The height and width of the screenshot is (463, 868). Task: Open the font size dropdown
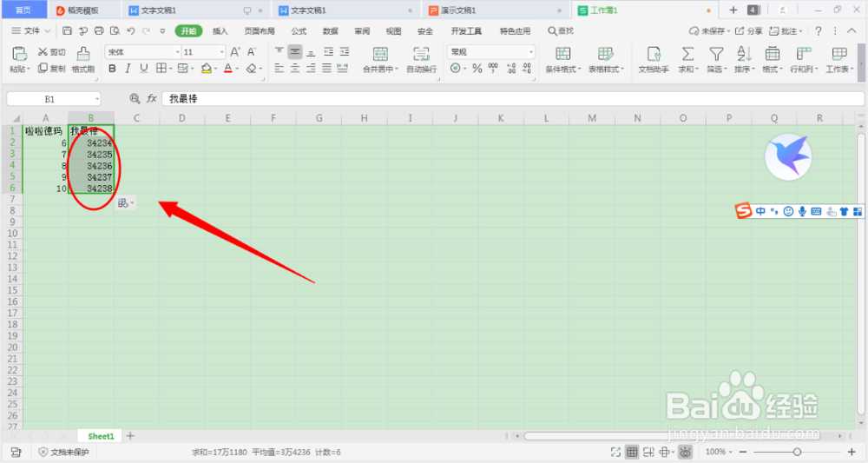pos(222,52)
